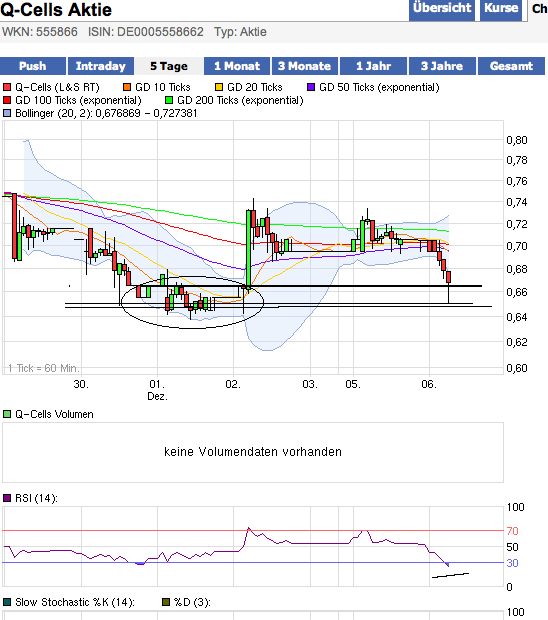Open the Kurse tab
The image size is (548, 620).
click(501, 9)
